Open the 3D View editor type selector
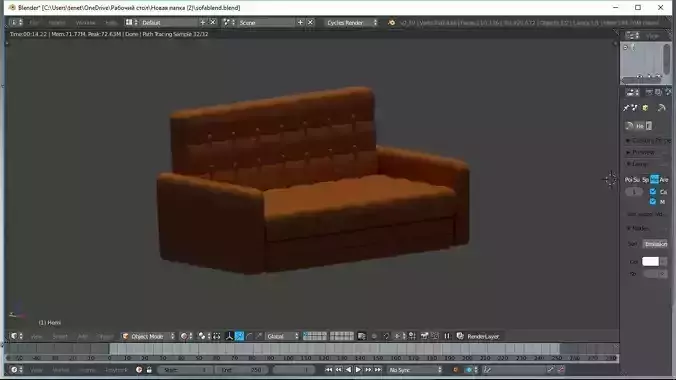This screenshot has height=380, width=676. 17,336
